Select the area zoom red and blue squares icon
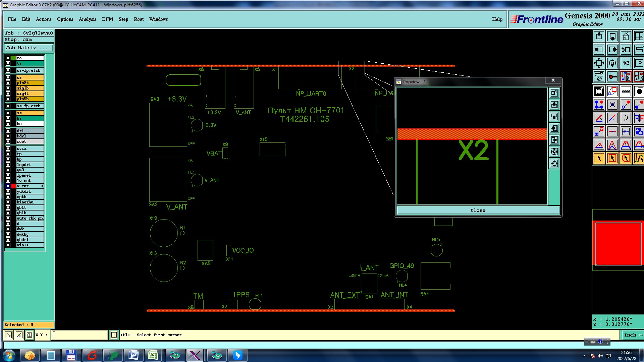This screenshot has width=644, height=362. 612,91
